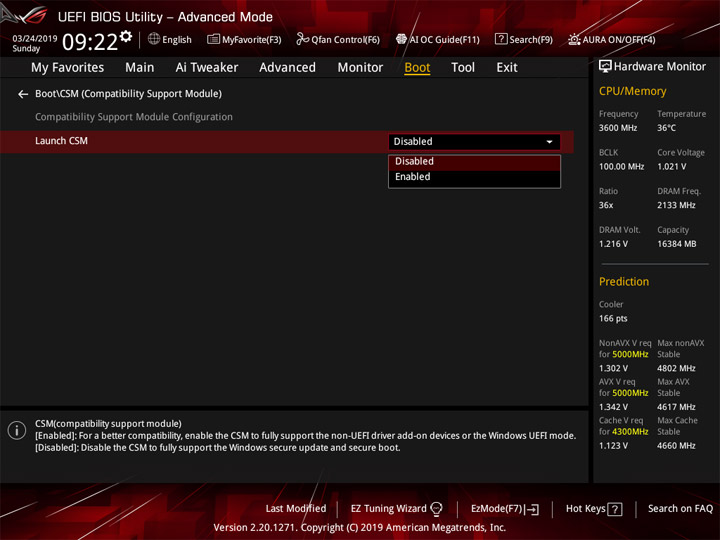Select Enabled in the dropdown list
720x540 pixels.
tap(474, 177)
